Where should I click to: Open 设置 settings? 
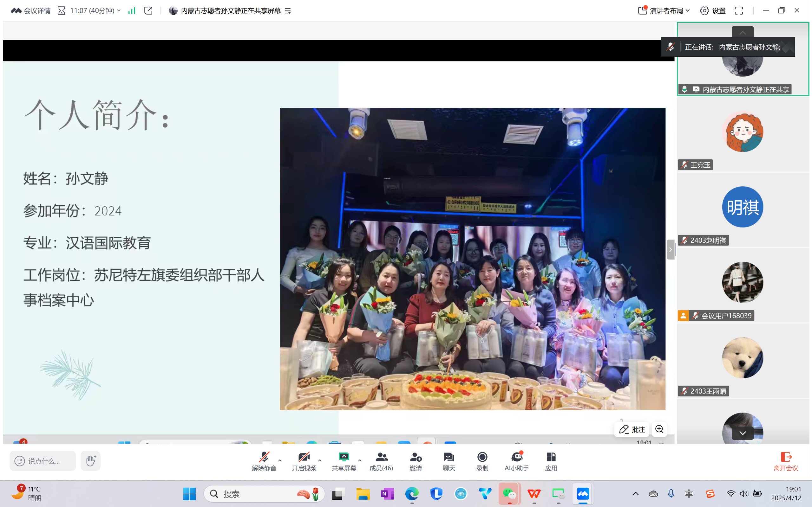point(713,11)
